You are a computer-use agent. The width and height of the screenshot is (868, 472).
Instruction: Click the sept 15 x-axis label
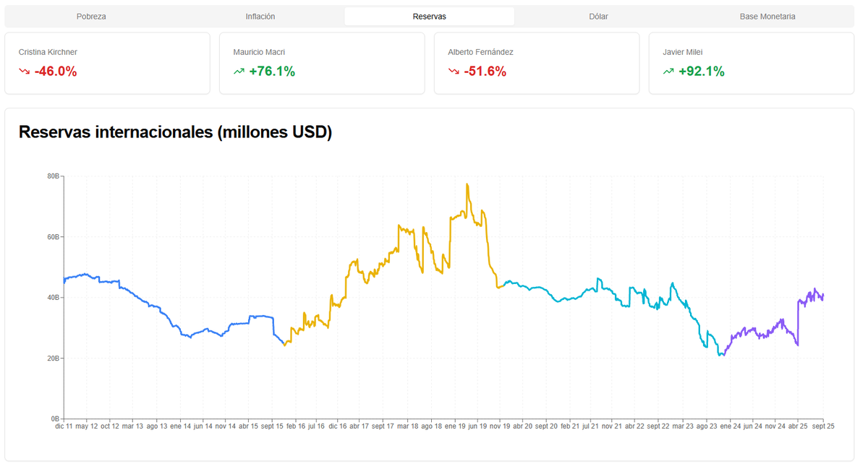tap(273, 426)
